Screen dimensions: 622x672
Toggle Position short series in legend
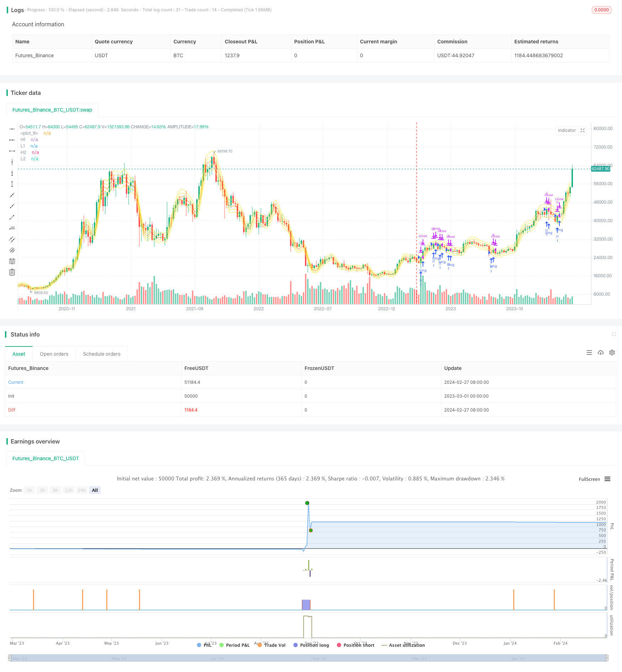pos(355,645)
